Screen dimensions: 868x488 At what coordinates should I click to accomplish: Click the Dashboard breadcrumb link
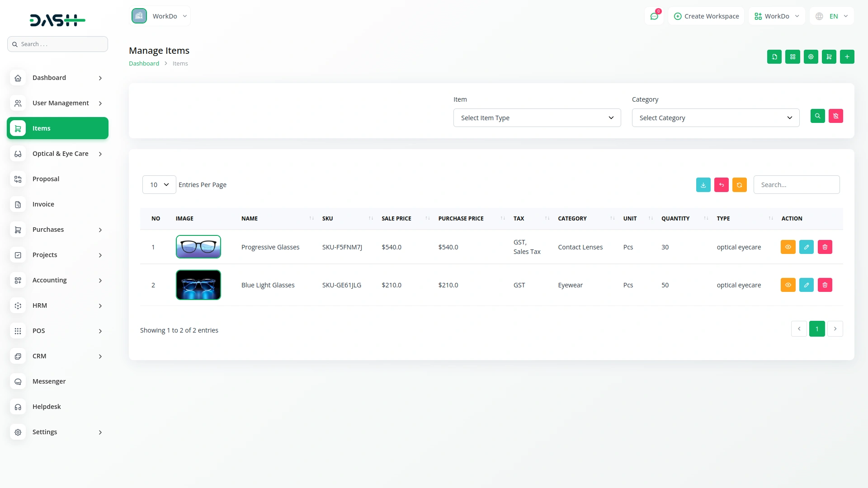pos(144,64)
